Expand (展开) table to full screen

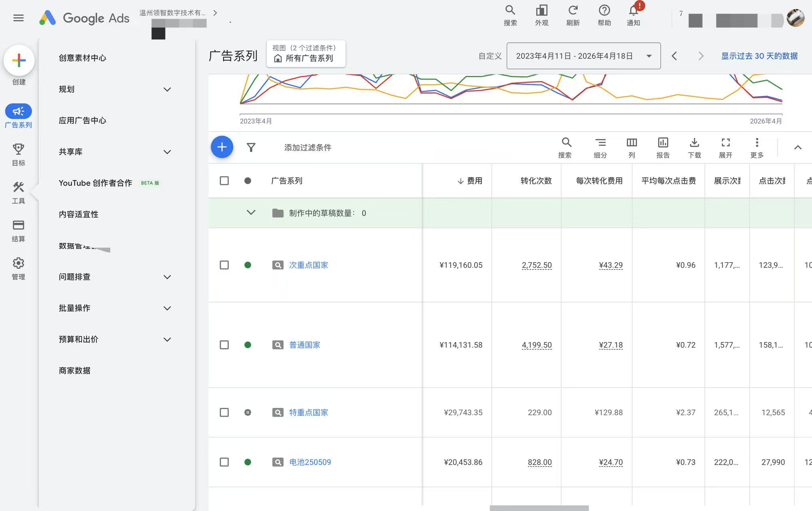[726, 148]
